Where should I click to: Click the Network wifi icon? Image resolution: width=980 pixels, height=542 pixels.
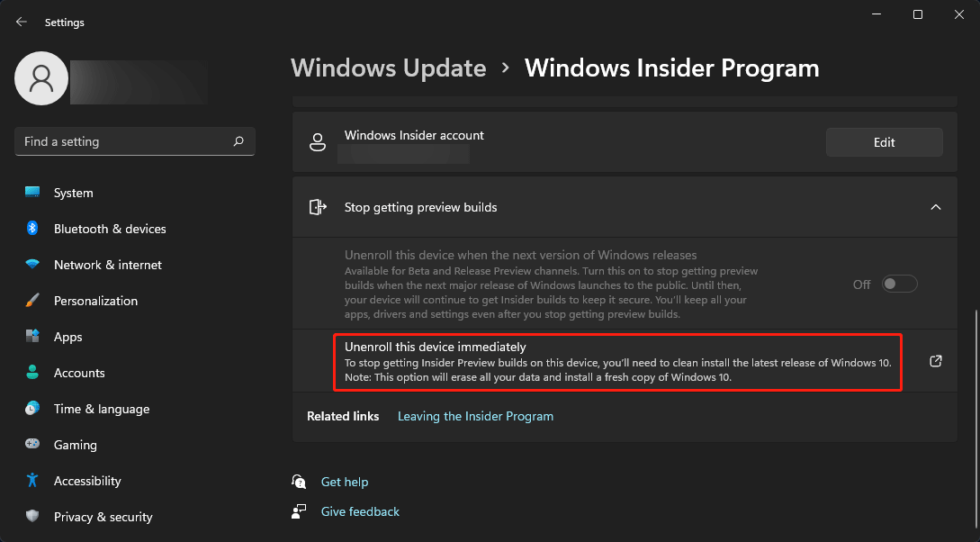[x=32, y=264]
